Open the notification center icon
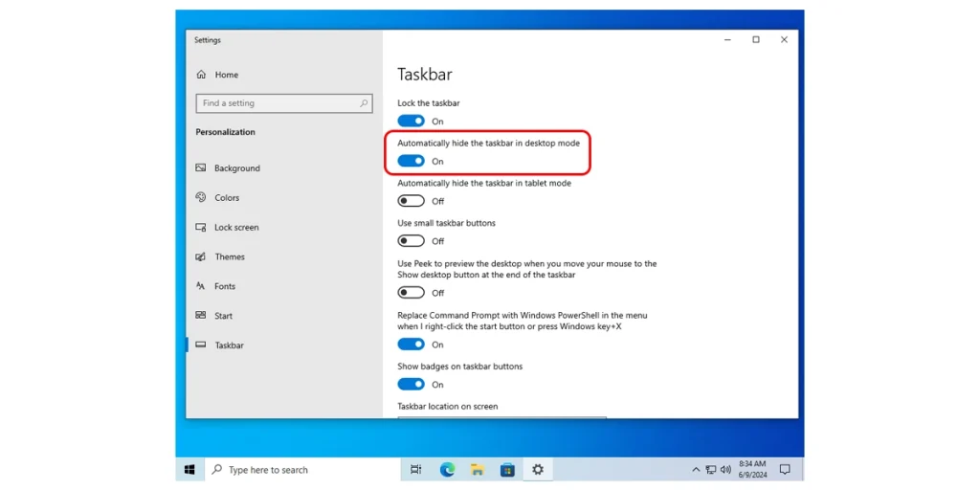This screenshot has width=980, height=490. 785,469
